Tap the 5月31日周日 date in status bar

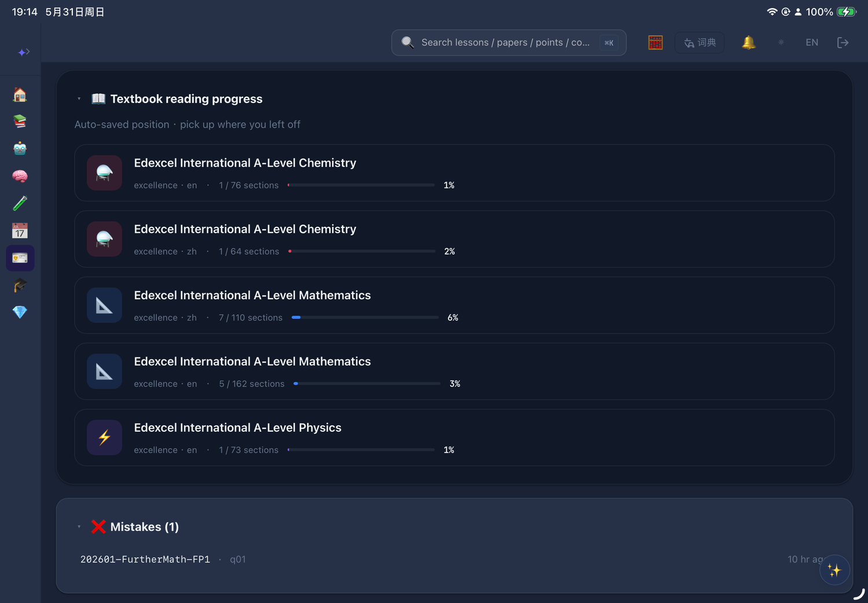point(75,12)
